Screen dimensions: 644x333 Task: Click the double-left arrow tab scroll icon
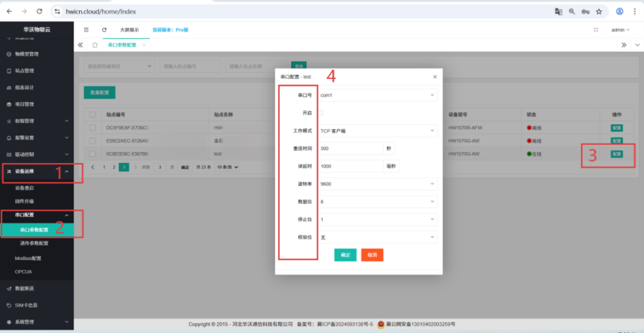(81, 45)
